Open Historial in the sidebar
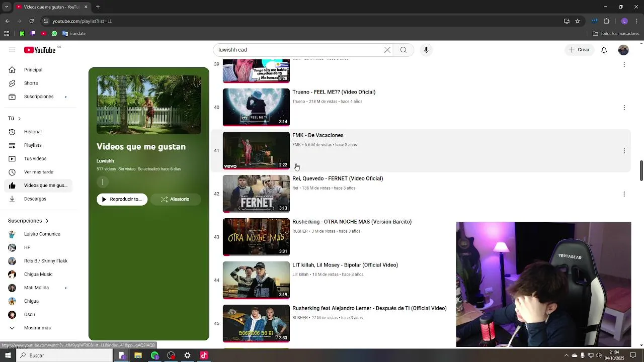Image resolution: width=644 pixels, height=362 pixels. click(38, 132)
